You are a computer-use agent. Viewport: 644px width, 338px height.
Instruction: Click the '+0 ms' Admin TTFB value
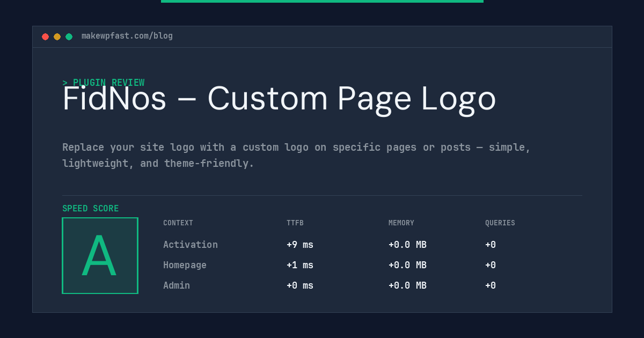coord(300,285)
